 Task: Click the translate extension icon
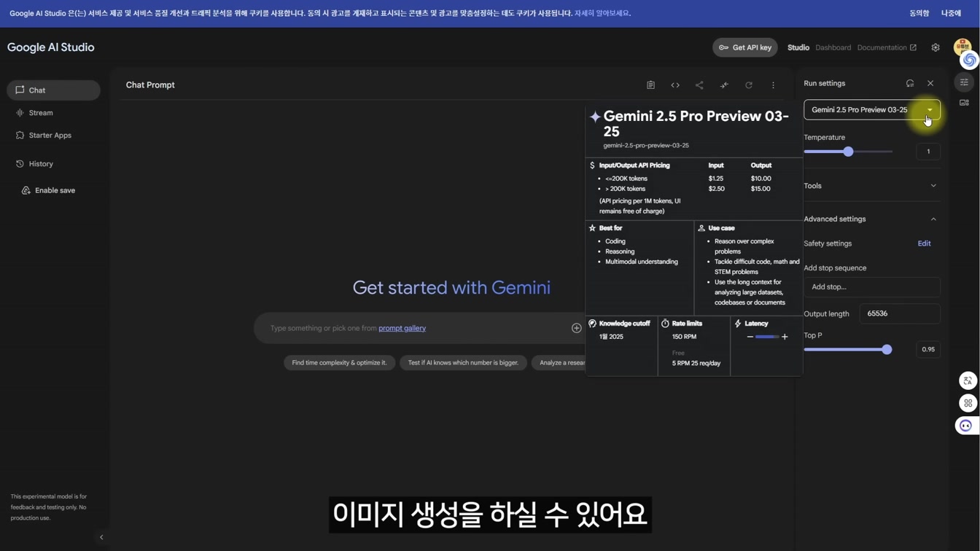click(968, 380)
